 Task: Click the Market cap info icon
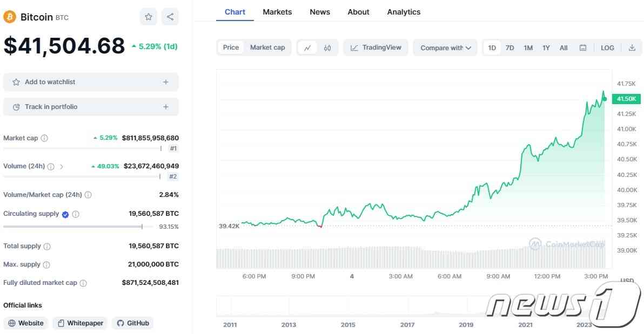[x=44, y=138]
